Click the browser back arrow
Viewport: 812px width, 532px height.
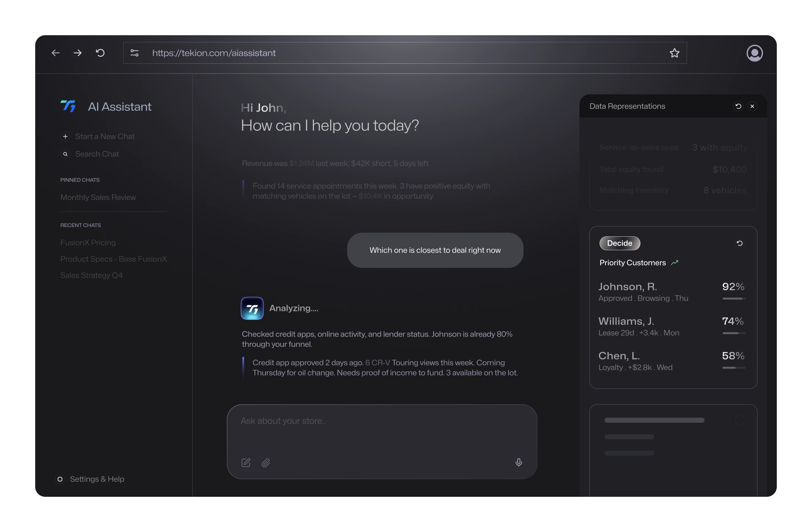coord(56,53)
